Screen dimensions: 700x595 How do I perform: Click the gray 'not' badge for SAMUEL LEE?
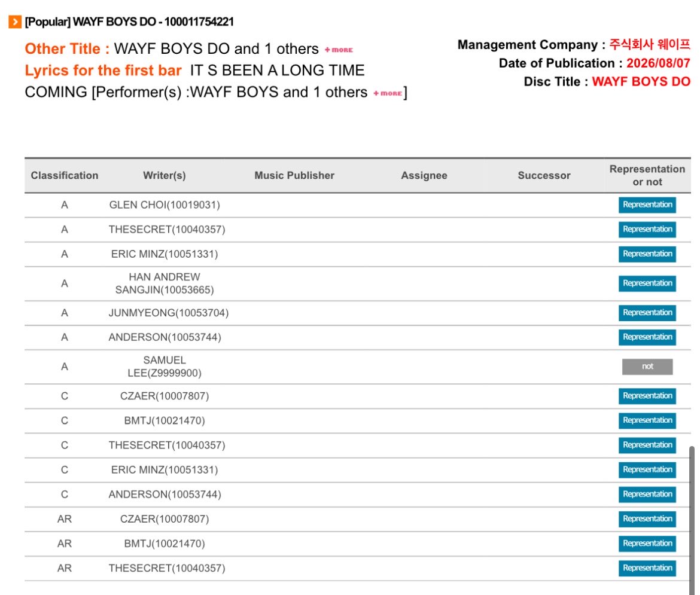click(647, 367)
